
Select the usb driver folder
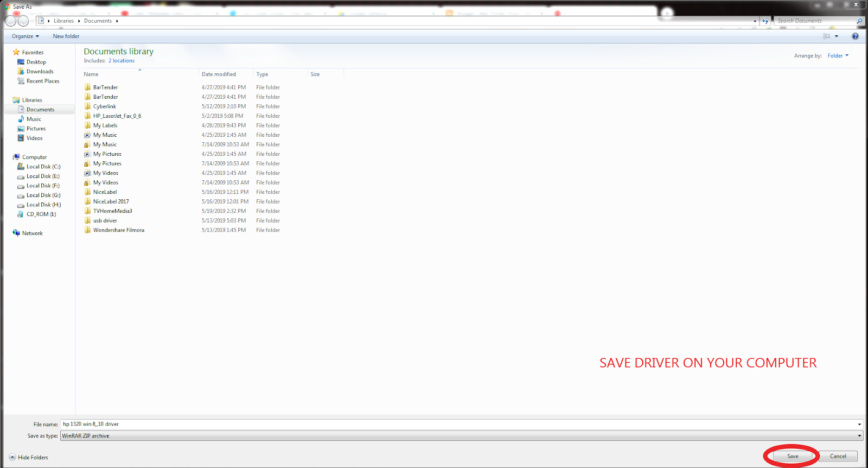105,220
